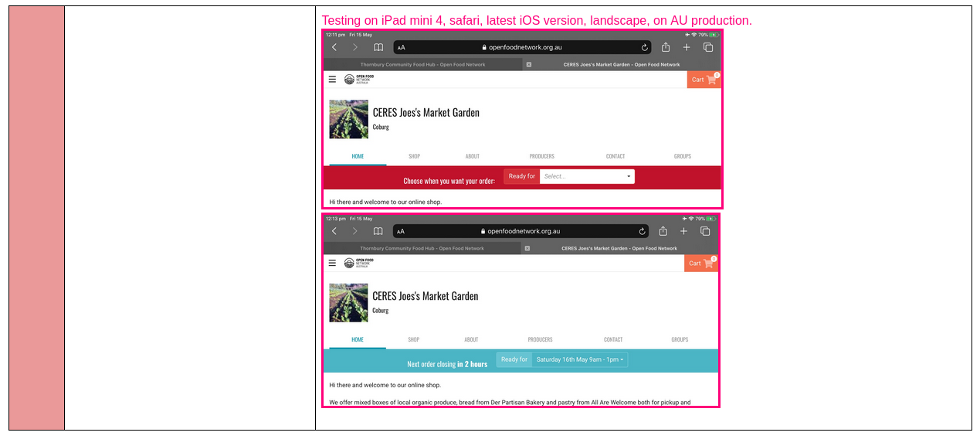Viewport: 980px width, 446px height.
Task: Close CERES tab using X in 12:13 pm screenshot
Action: (527, 249)
